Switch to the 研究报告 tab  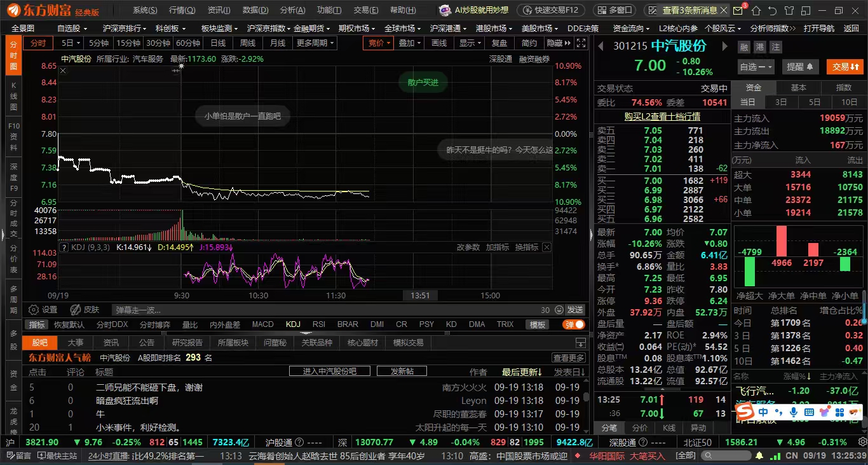(x=187, y=342)
